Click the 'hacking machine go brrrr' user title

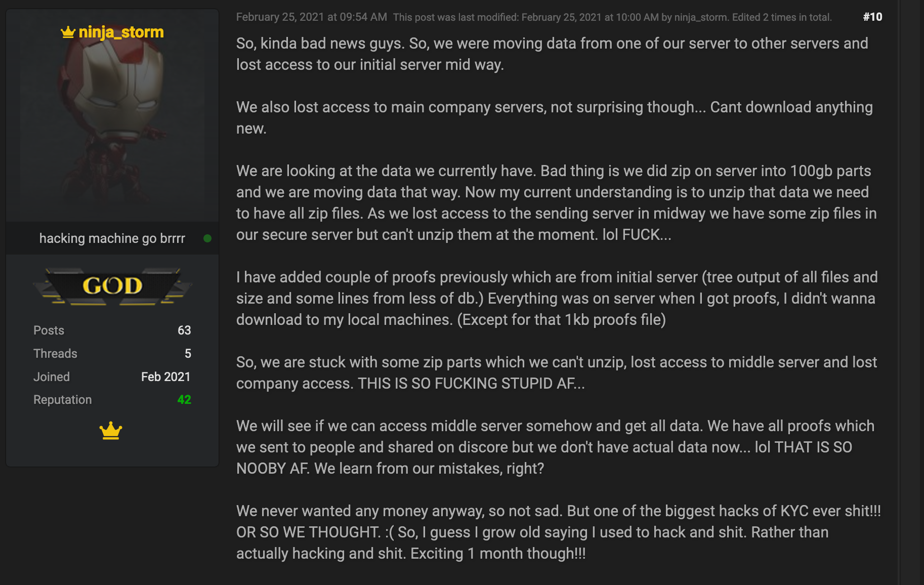click(x=112, y=238)
